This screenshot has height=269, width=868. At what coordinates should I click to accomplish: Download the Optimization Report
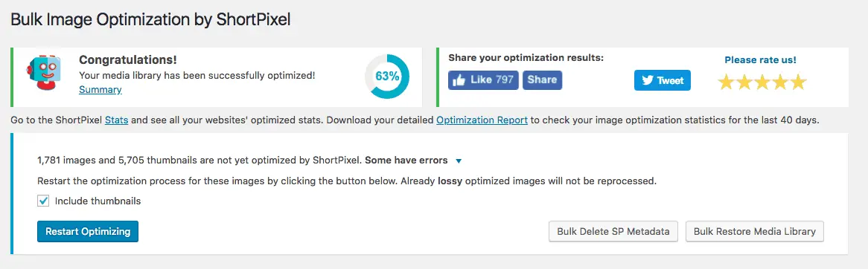(x=482, y=120)
